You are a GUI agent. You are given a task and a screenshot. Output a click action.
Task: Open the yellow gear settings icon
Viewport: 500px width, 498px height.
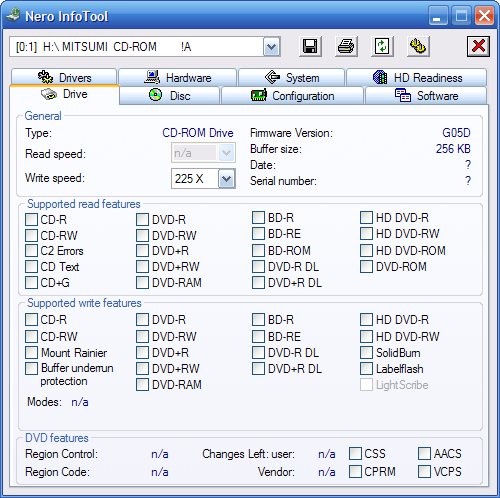click(x=418, y=46)
